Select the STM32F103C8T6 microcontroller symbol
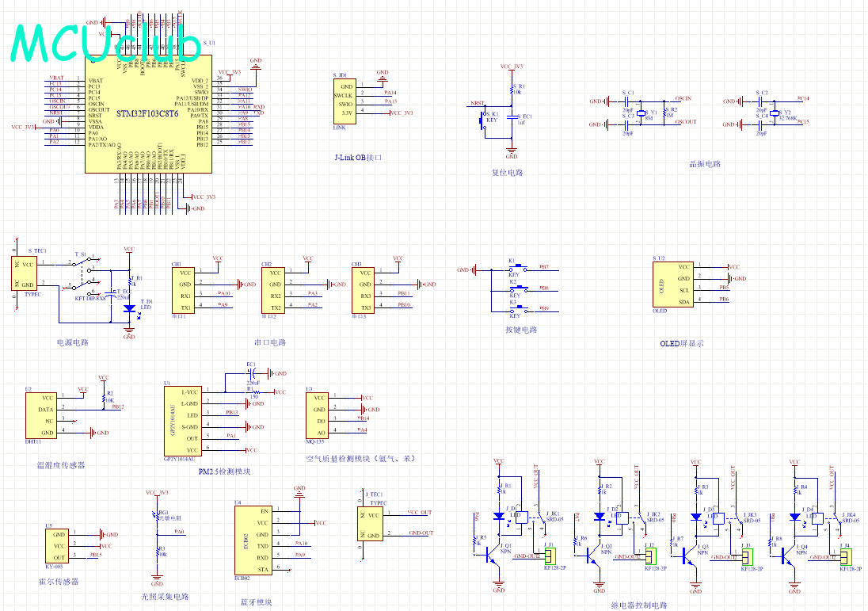Viewport: 868px width, 611px height. (x=148, y=113)
